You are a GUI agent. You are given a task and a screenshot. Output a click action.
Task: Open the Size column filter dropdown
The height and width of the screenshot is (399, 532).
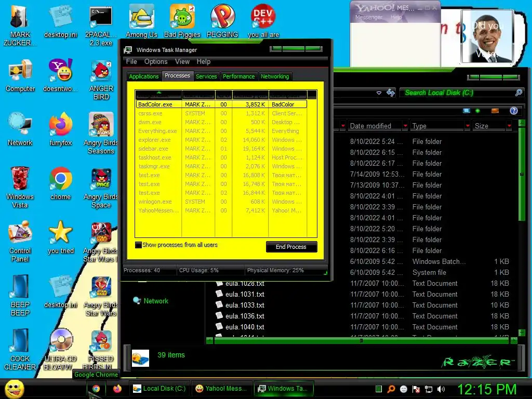(x=509, y=126)
